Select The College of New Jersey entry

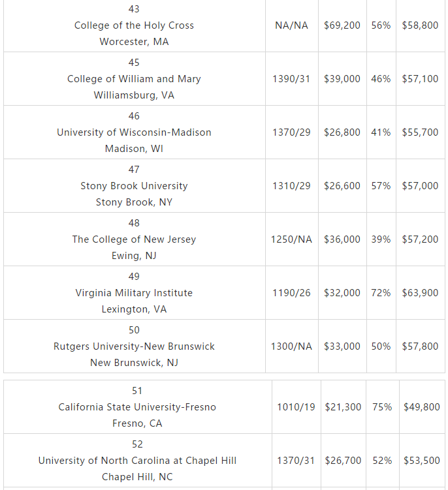click(134, 239)
